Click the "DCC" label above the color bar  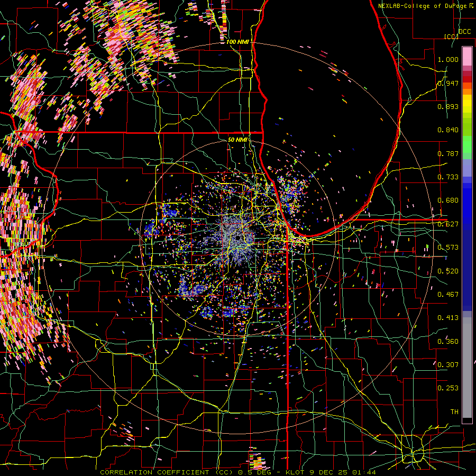[x=464, y=32]
